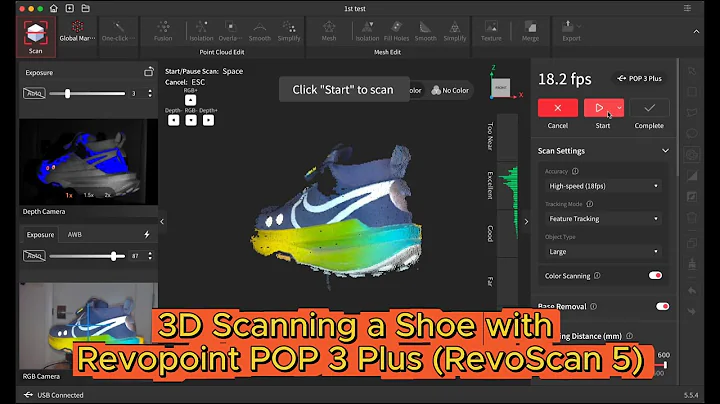The height and width of the screenshot is (404, 720).
Task: Click Accuracy info icon
Action: click(575, 171)
